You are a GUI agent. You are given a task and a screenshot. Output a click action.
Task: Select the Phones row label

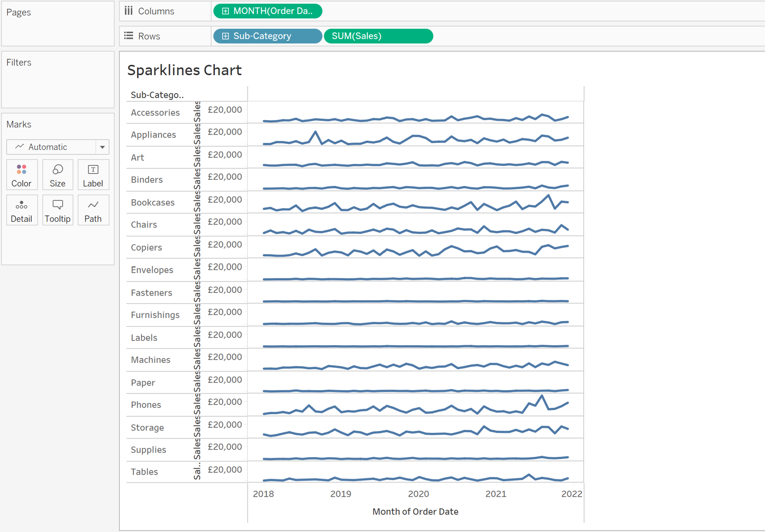146,405
